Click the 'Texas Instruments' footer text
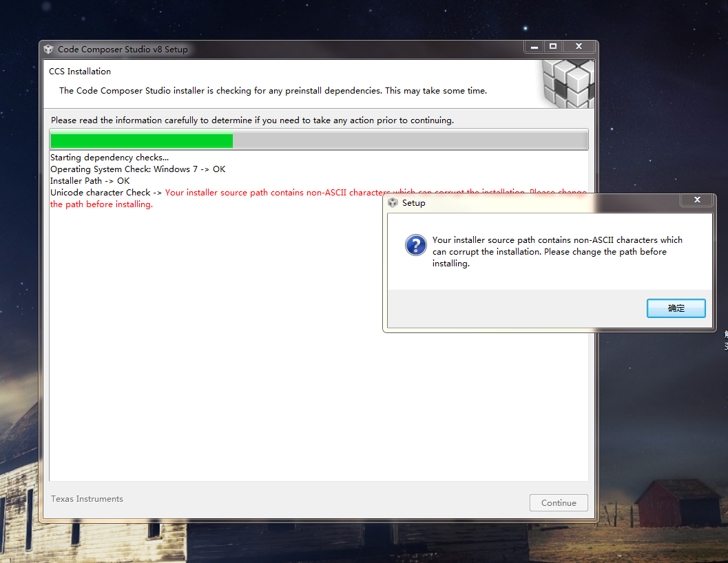The height and width of the screenshot is (563, 728). (x=87, y=498)
